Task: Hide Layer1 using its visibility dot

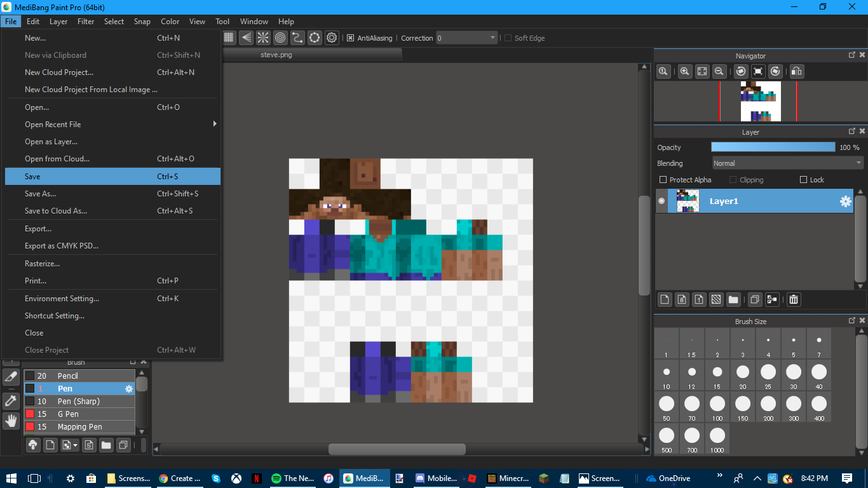Action: tap(661, 201)
